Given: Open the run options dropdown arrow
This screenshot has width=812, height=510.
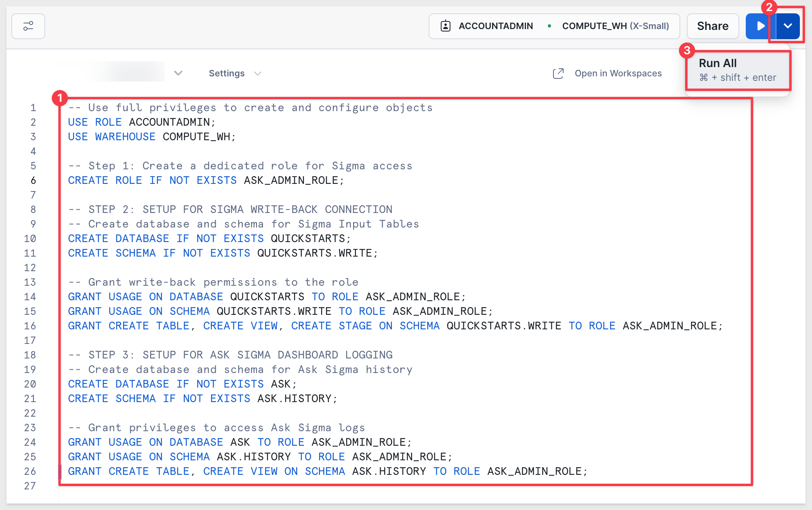Looking at the screenshot, I should (x=788, y=26).
